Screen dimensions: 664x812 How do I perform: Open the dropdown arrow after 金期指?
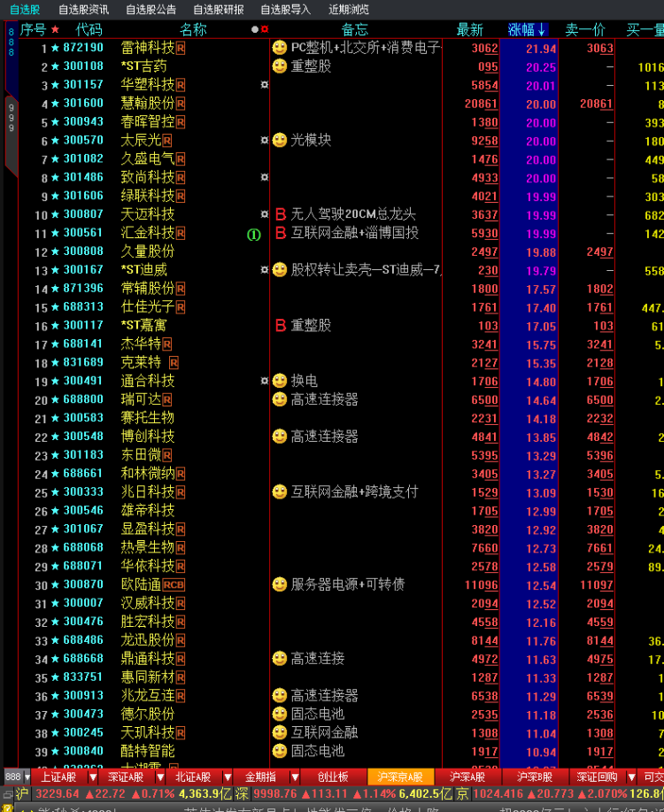(295, 777)
